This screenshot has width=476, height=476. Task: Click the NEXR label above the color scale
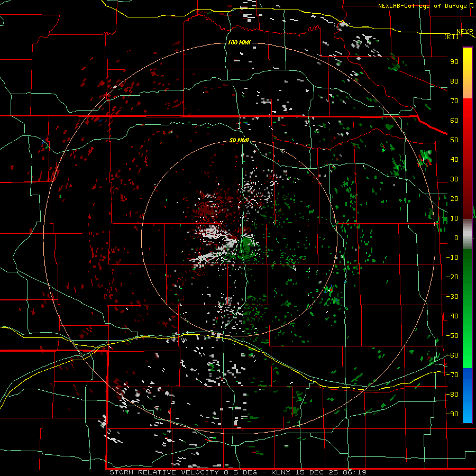[464, 32]
